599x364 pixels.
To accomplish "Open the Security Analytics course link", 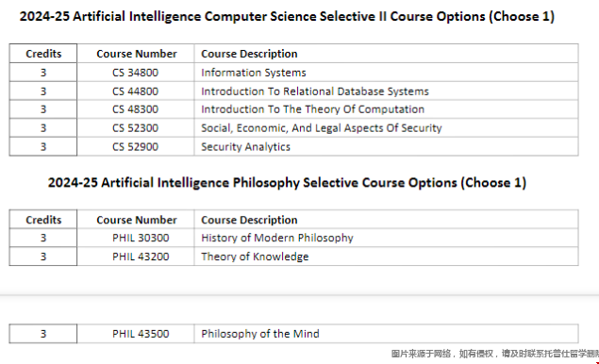I will [x=245, y=147].
